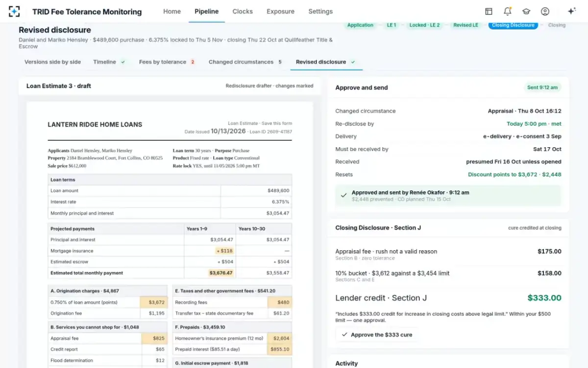The width and height of the screenshot is (588, 368).
Task: Click cure credited at closing label
Action: (535, 228)
